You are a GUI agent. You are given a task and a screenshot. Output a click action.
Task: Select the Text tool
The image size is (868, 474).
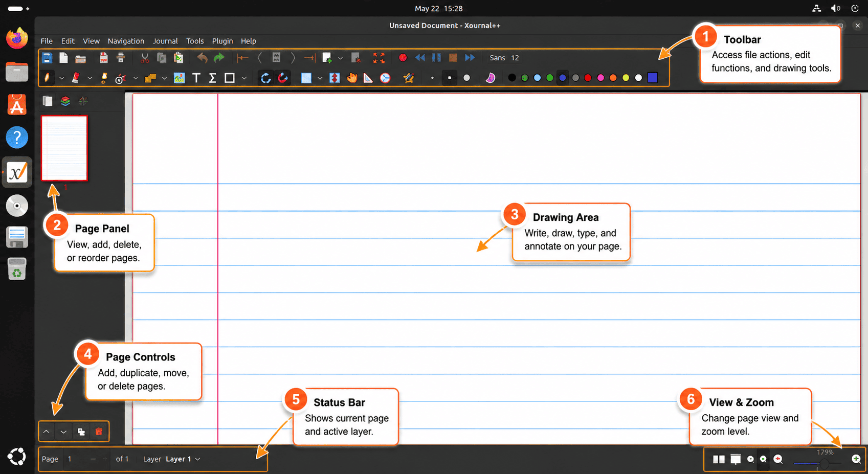point(196,78)
